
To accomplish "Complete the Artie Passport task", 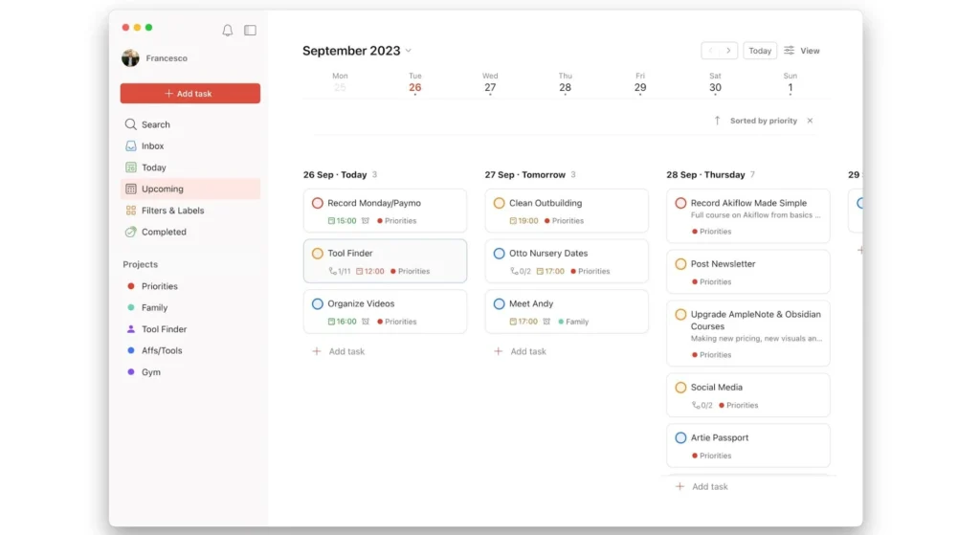I will [680, 437].
